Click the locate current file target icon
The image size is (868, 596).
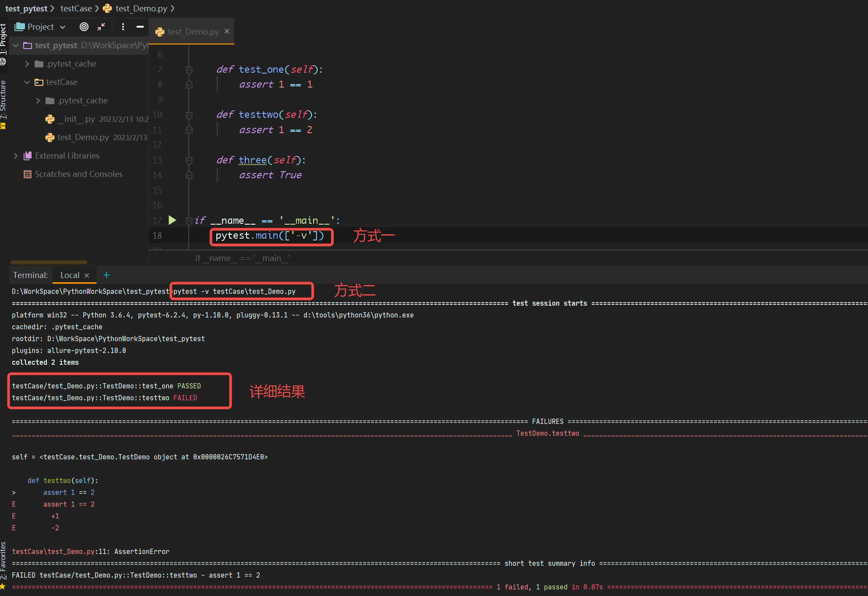coord(84,27)
